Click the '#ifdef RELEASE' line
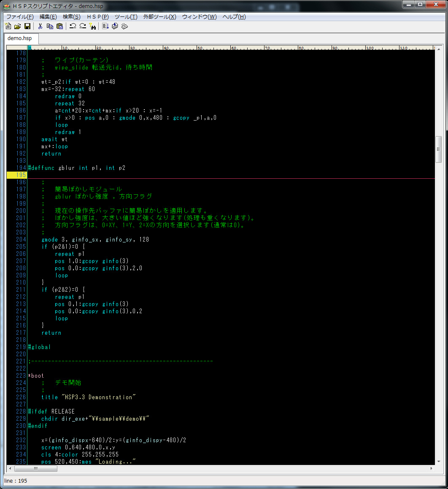This screenshot has height=489, width=448. coord(51,412)
